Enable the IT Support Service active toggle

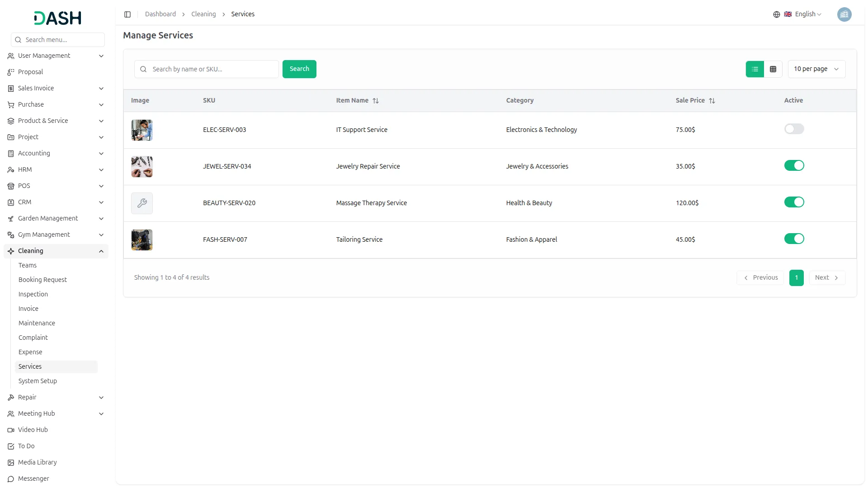(794, 129)
